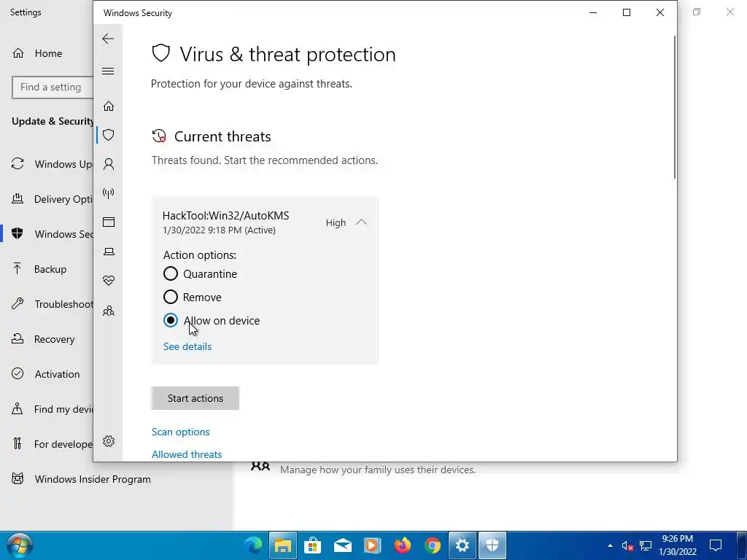Maximize the Windows Security window
Screen dimensions: 747x560
pyautogui.click(x=627, y=13)
